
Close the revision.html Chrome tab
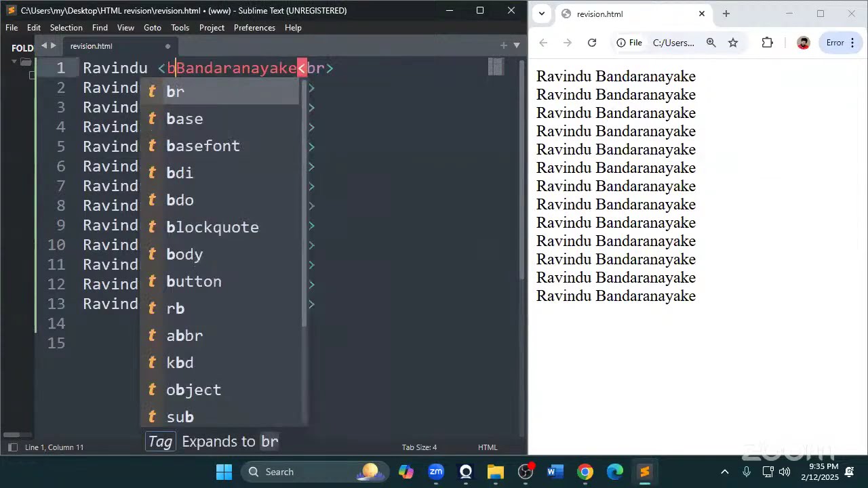coord(702,14)
